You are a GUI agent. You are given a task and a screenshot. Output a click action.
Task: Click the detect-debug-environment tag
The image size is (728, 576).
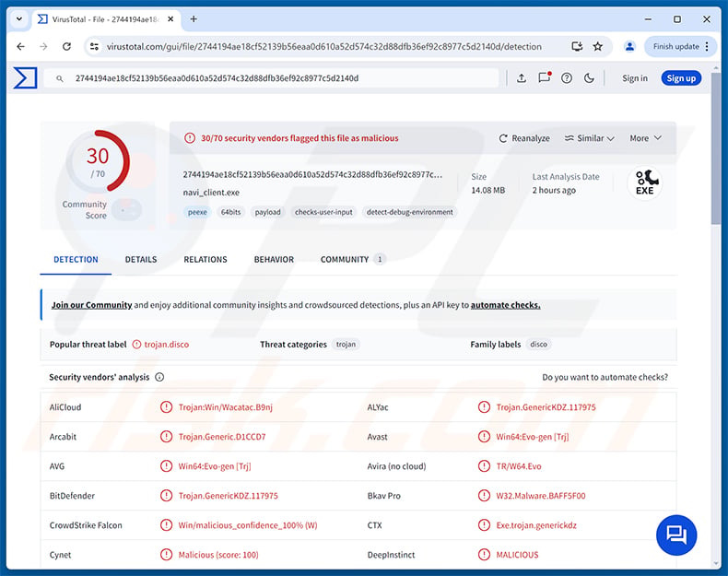pos(409,212)
